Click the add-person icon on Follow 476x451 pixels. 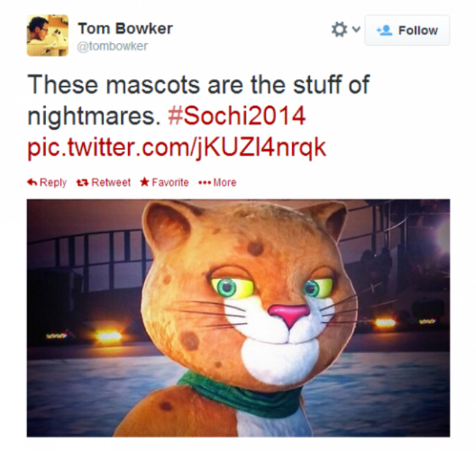pos(384,30)
